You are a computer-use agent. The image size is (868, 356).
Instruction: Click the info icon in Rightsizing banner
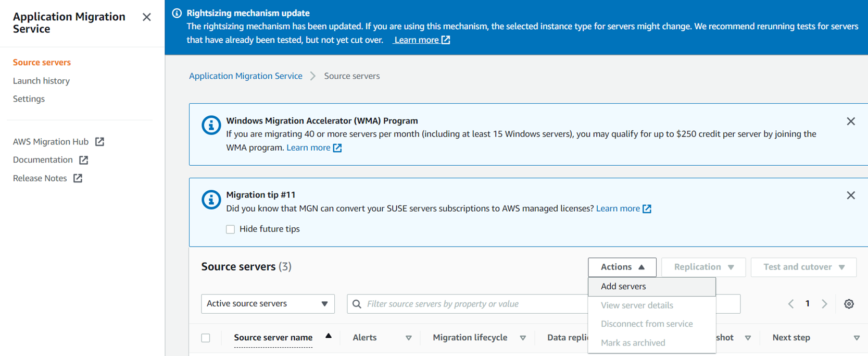(x=177, y=13)
